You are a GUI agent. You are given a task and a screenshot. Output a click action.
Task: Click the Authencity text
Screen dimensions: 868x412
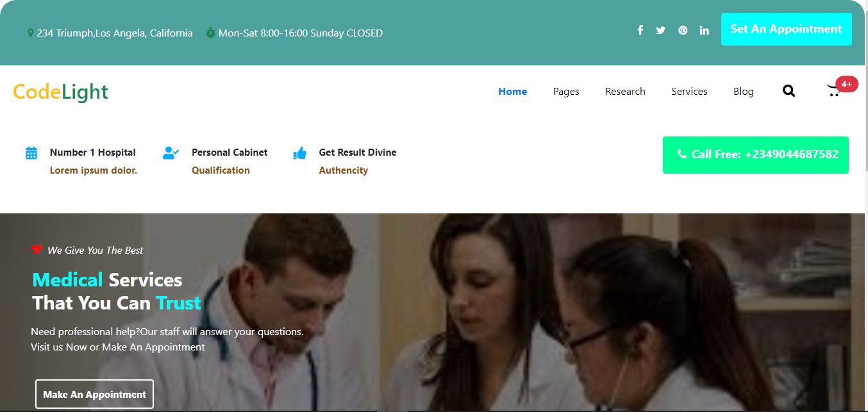coord(344,170)
